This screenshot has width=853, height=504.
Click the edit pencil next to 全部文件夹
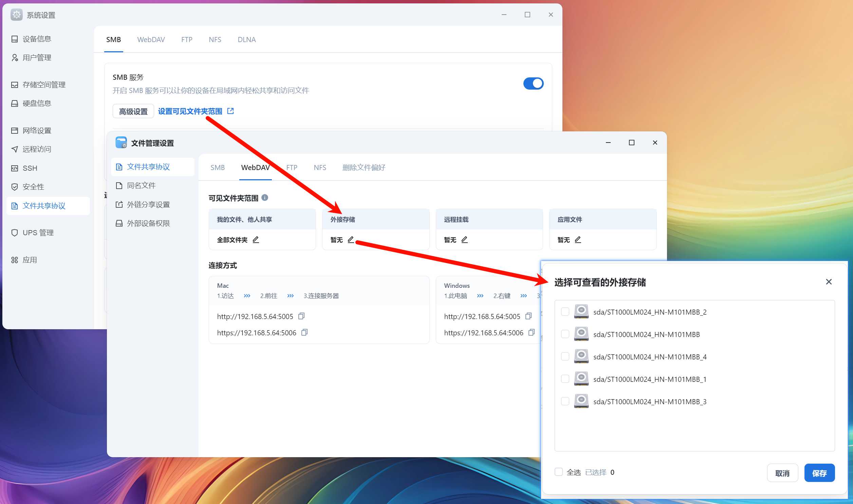pyautogui.click(x=256, y=240)
